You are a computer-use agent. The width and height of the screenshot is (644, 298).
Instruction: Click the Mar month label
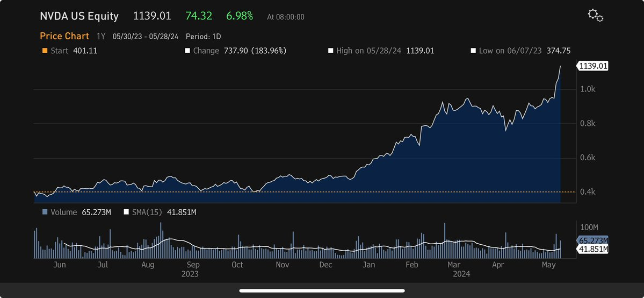point(454,265)
